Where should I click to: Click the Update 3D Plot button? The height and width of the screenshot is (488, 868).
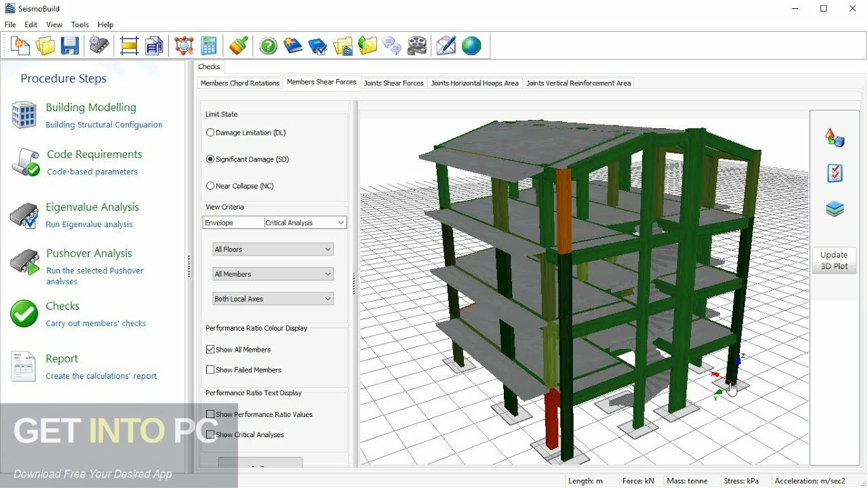tap(834, 260)
